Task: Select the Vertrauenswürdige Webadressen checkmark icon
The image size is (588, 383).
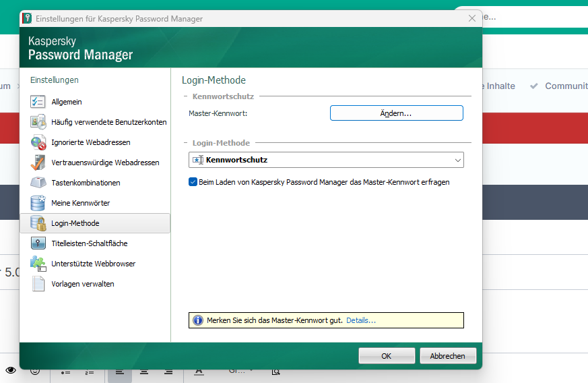Action: pos(38,163)
